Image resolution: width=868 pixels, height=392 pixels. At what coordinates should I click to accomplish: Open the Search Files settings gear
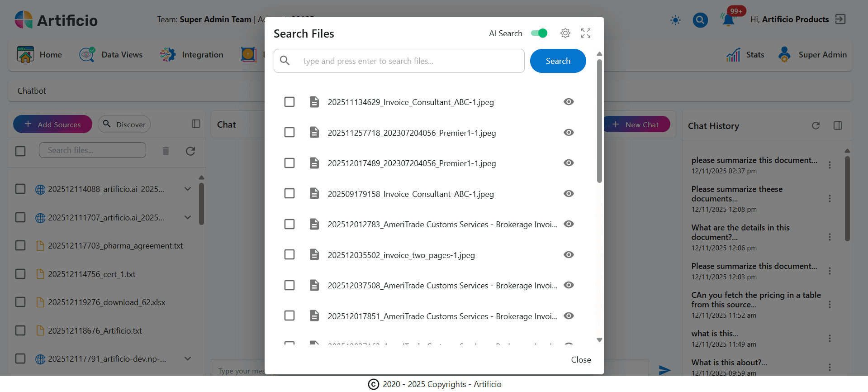(x=565, y=33)
